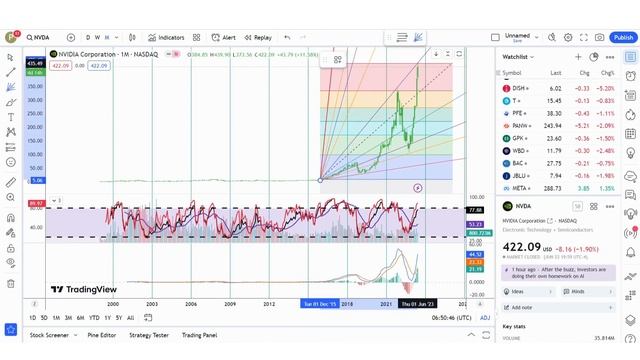Open the Pine Editor tab
640x360 pixels.
[x=102, y=335]
